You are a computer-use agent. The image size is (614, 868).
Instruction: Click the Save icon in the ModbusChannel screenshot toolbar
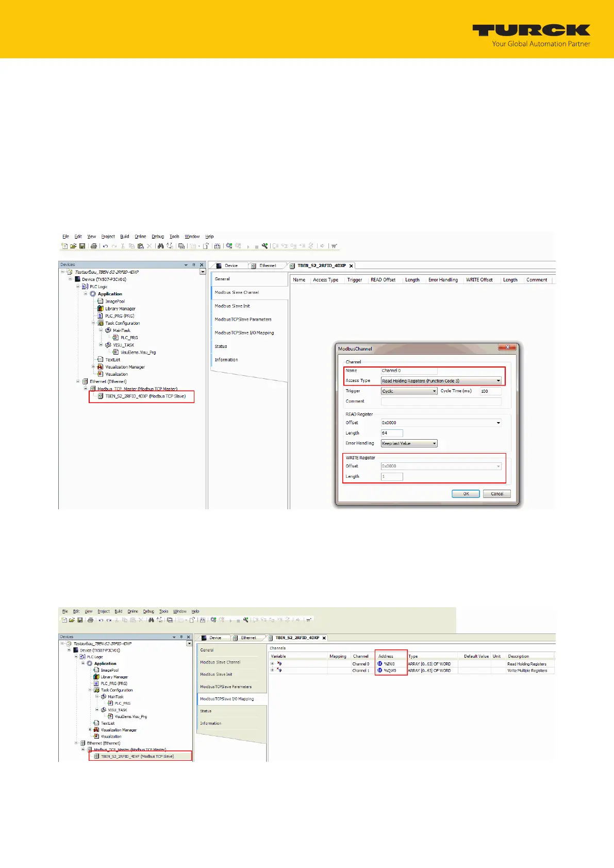[x=82, y=246]
